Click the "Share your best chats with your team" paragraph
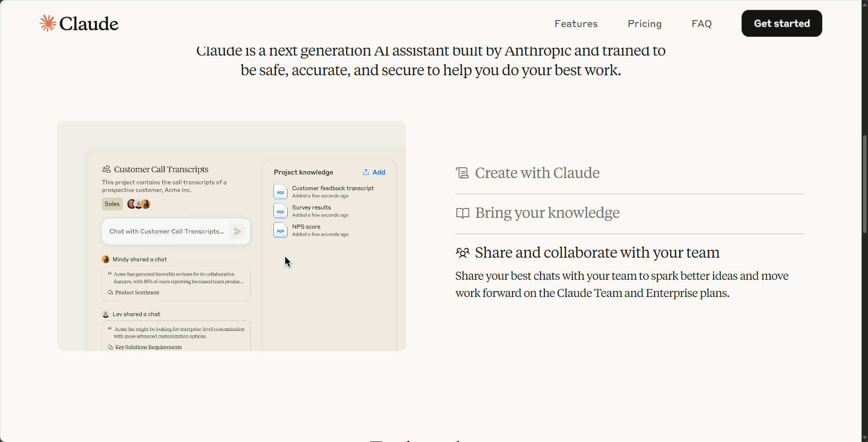The width and height of the screenshot is (868, 442). (622, 284)
